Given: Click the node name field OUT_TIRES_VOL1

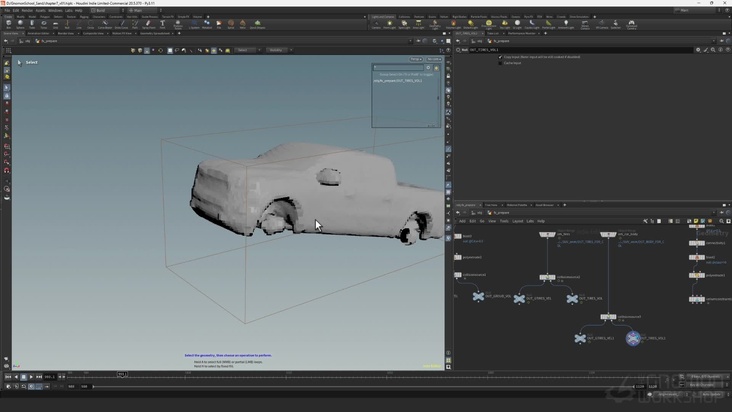Looking at the screenshot, I should [581, 50].
